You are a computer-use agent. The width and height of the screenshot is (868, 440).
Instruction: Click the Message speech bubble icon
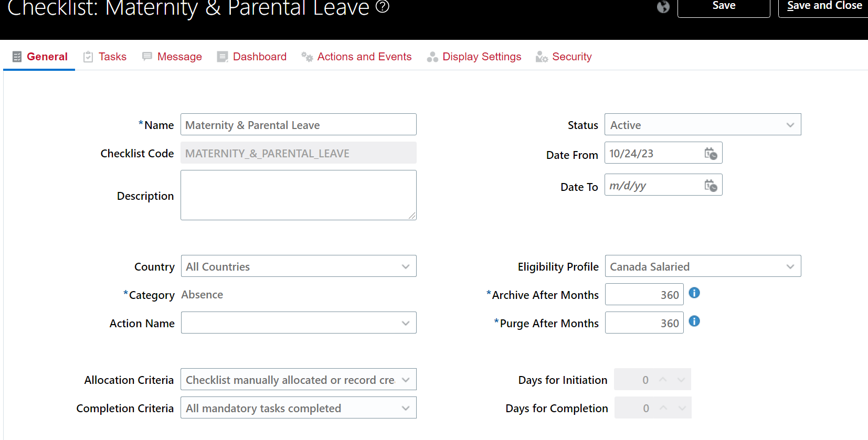click(147, 56)
